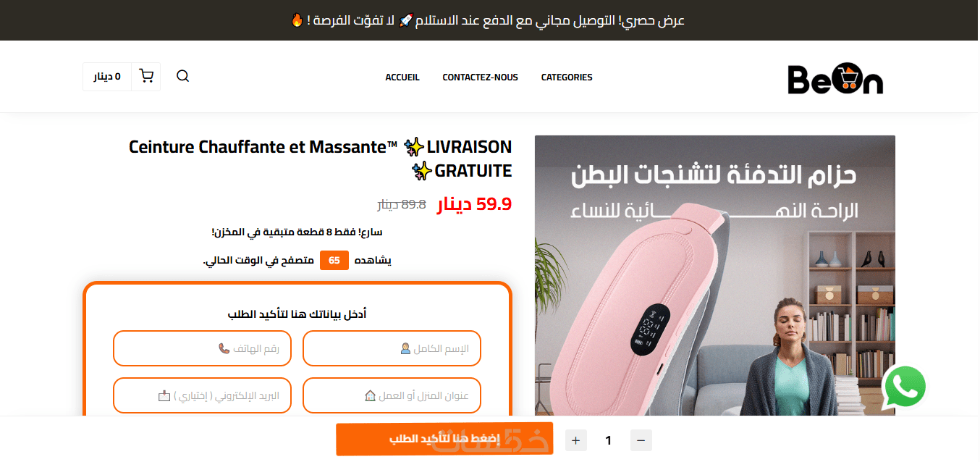Open the shopping cart icon
Viewport: 980px width, 462px height.
(146, 76)
